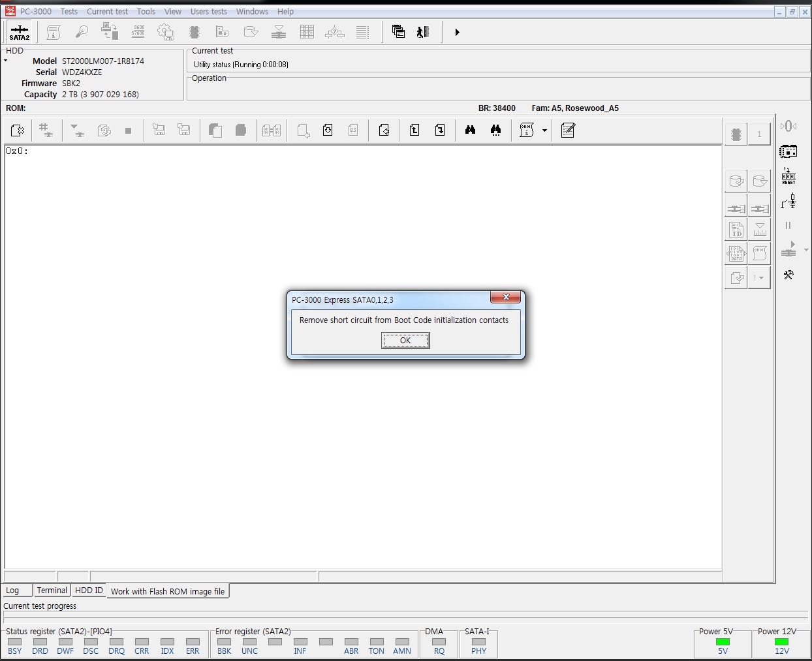The image size is (812, 661).
Task: Click the pause icon in right sidebar
Action: (x=788, y=226)
